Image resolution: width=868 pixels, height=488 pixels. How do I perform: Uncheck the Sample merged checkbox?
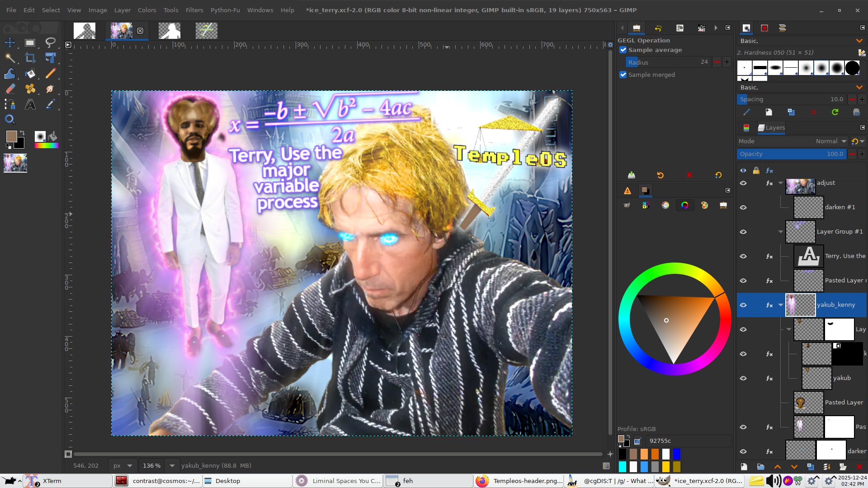623,75
